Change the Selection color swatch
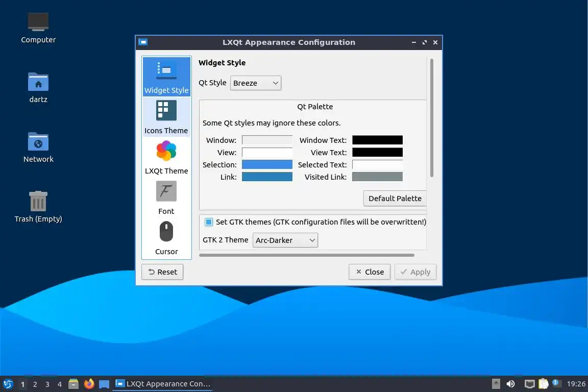Viewport: 588px width, 392px height. 267,164
